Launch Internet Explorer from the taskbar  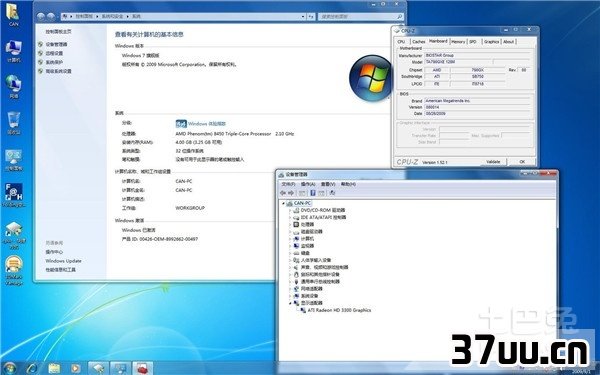[31, 368]
